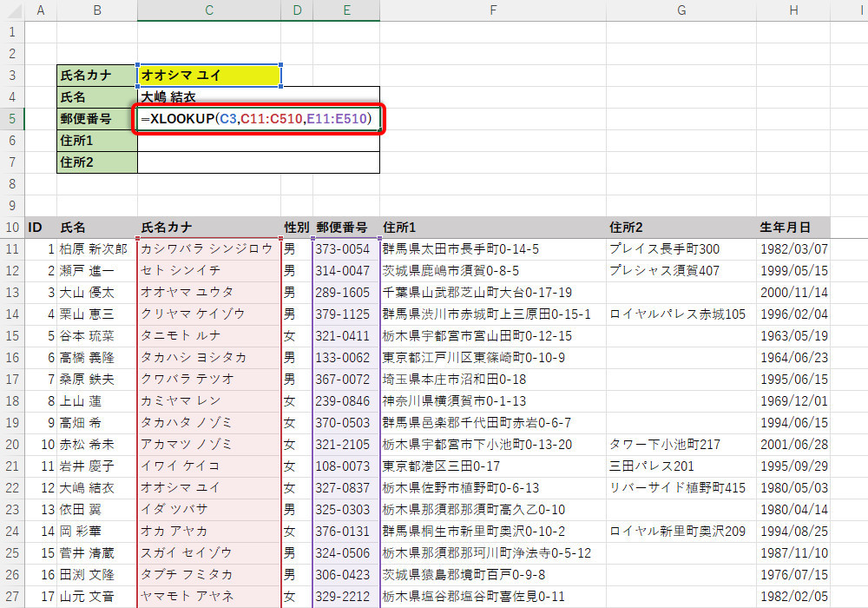The image size is (868, 608).
Task: Click the kana cell タニモト ルナ
Action: coord(209,336)
